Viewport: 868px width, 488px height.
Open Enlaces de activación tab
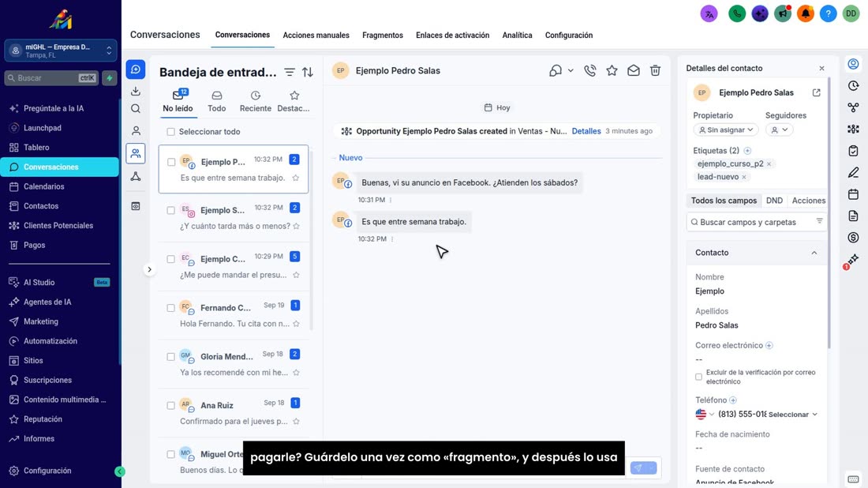point(452,35)
